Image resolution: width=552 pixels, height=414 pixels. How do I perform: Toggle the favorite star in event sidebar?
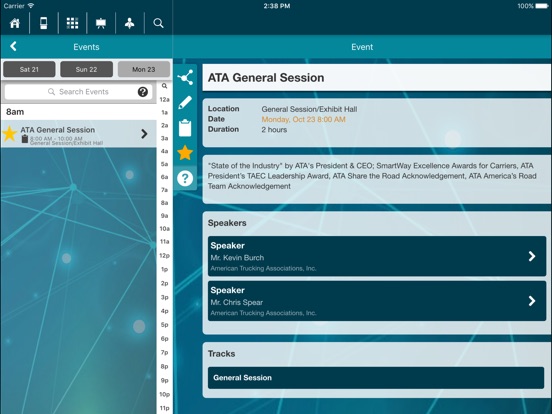185,153
